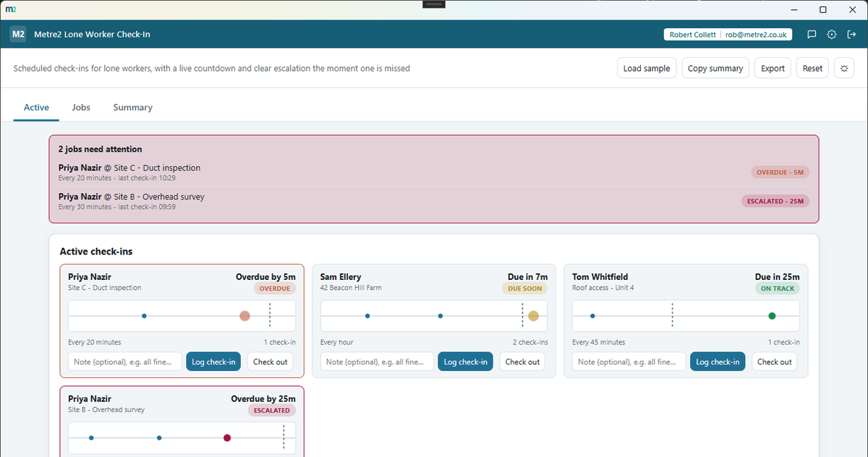Click the green on-track marker on Tom Whitfield timeline
Image resolution: width=868 pixels, height=457 pixels.
(772, 316)
